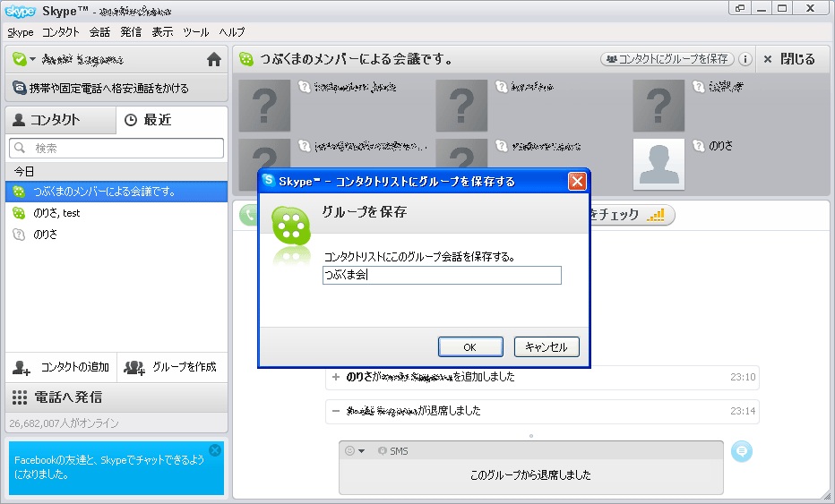Click the call quality signal bars icon

coord(656,215)
